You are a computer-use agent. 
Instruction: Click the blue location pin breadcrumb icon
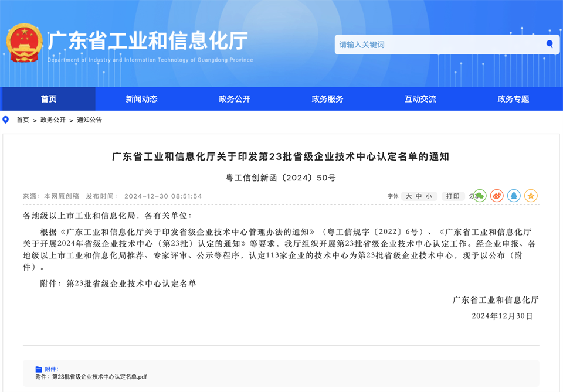pos(6,120)
